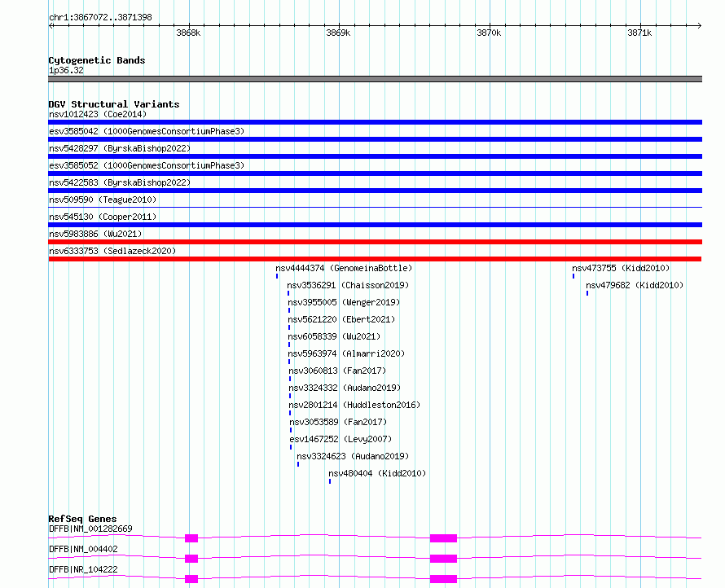Click the left arrow end of the ruler

click(51, 25)
